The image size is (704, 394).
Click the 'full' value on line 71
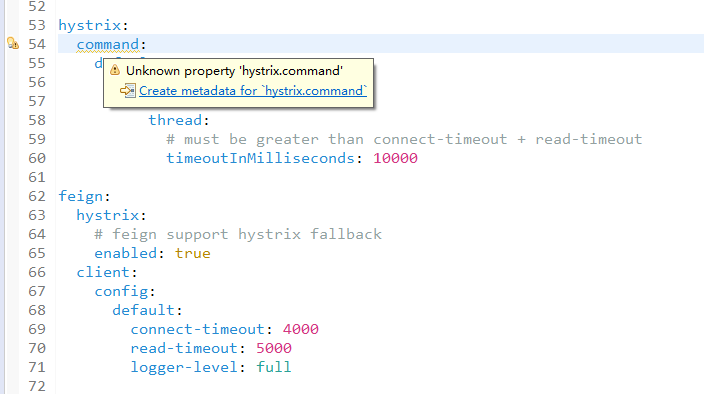(x=274, y=367)
